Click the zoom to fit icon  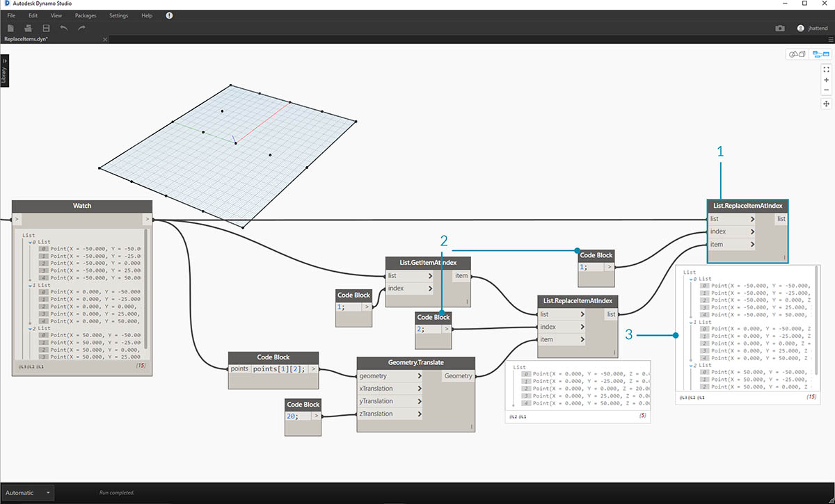click(826, 70)
